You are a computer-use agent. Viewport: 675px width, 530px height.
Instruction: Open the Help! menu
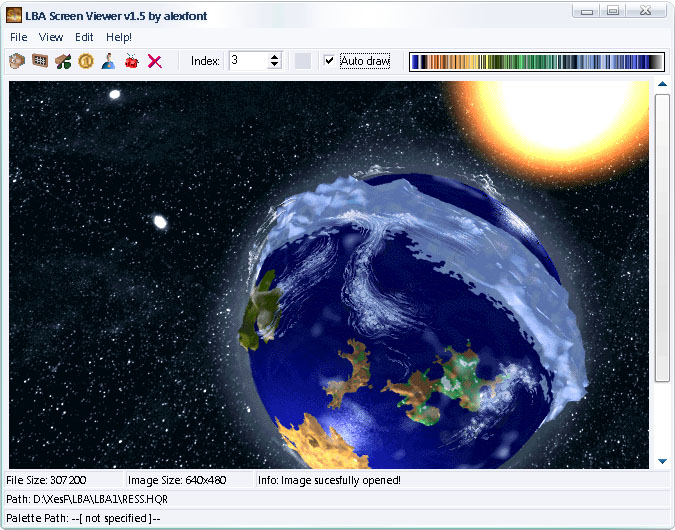tap(119, 37)
